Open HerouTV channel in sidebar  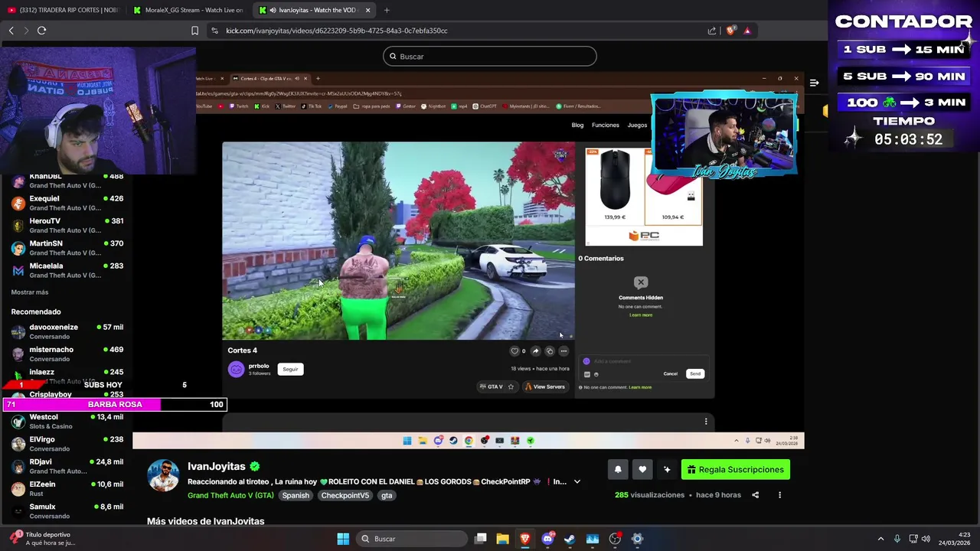(67, 225)
